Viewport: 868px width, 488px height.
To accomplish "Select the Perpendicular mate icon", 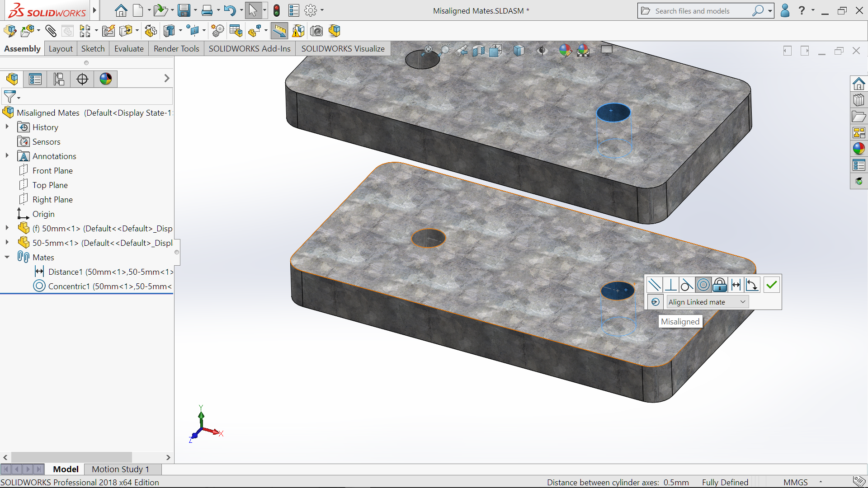I will point(671,285).
